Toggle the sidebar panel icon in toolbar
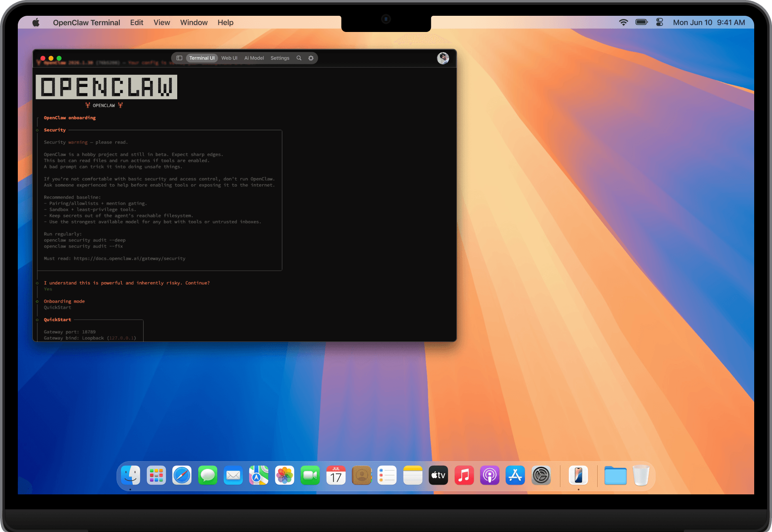The image size is (772, 532). [179, 58]
